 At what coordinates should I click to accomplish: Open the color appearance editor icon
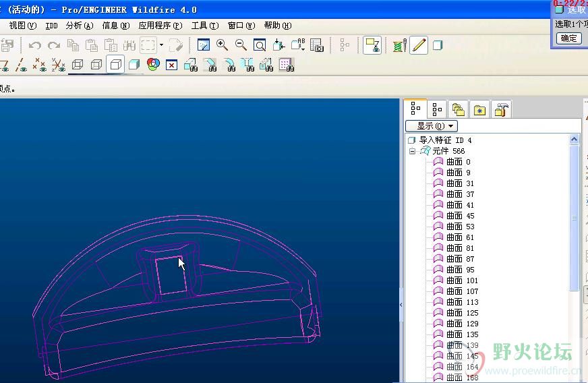(x=153, y=65)
